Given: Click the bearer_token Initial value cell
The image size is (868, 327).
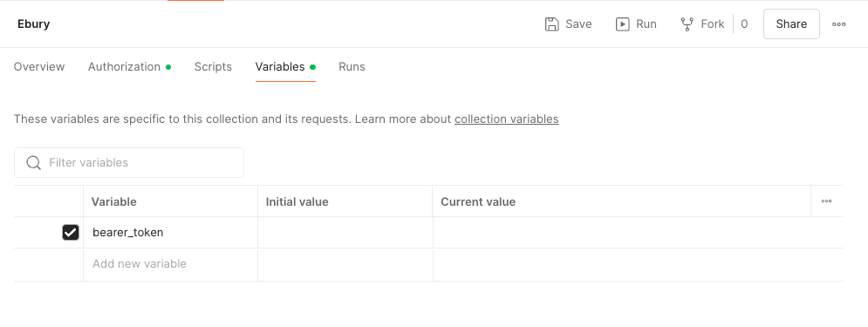Looking at the screenshot, I should click(x=345, y=232).
